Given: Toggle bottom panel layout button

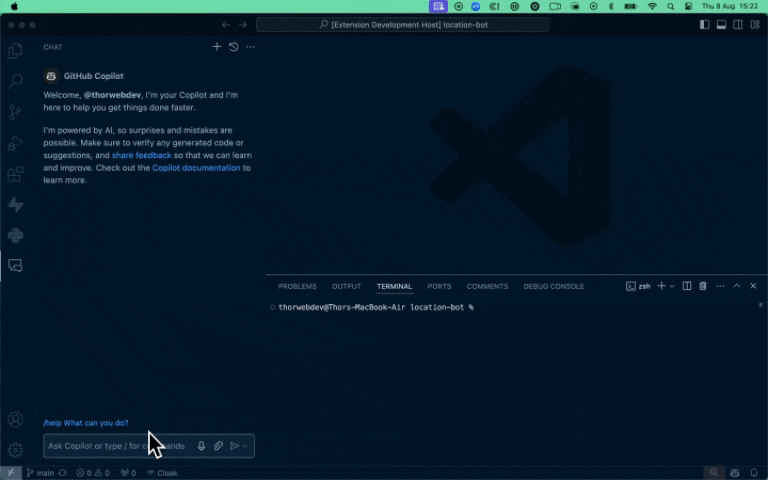Looking at the screenshot, I should [x=721, y=24].
